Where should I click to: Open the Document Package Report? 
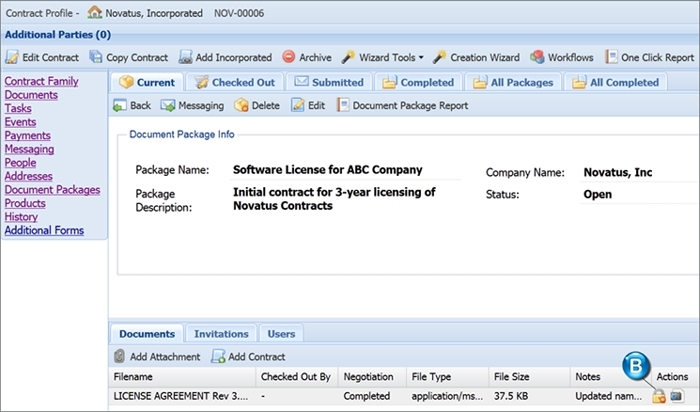pos(402,105)
